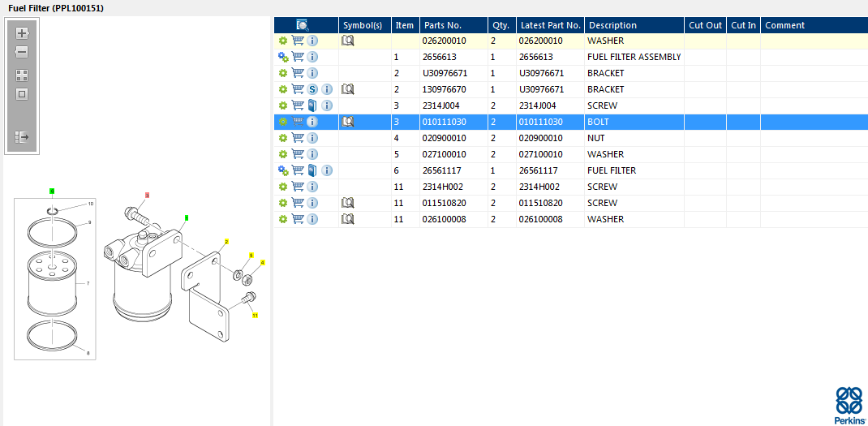Click the symbol icon for BRACKET 130976670
868x426 pixels.
(x=348, y=89)
